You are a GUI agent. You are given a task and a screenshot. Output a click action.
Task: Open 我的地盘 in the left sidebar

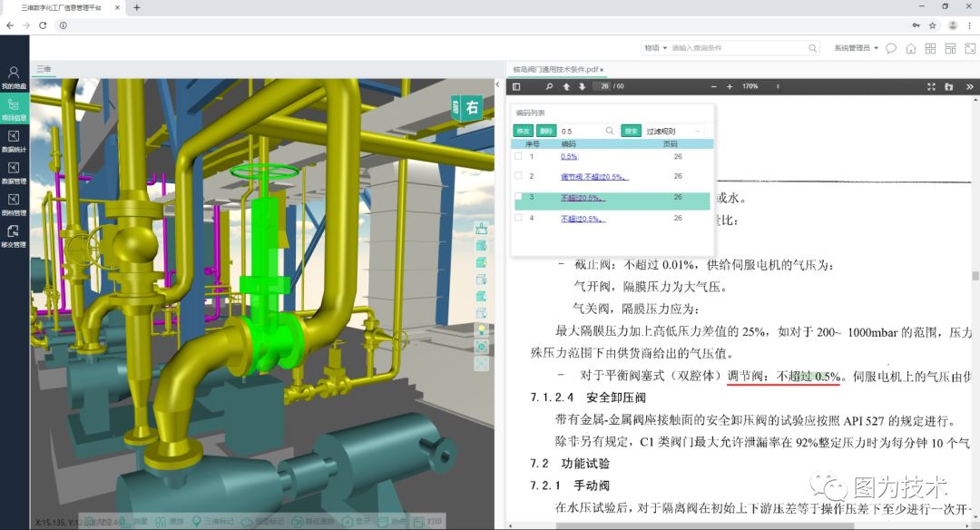pos(14,77)
